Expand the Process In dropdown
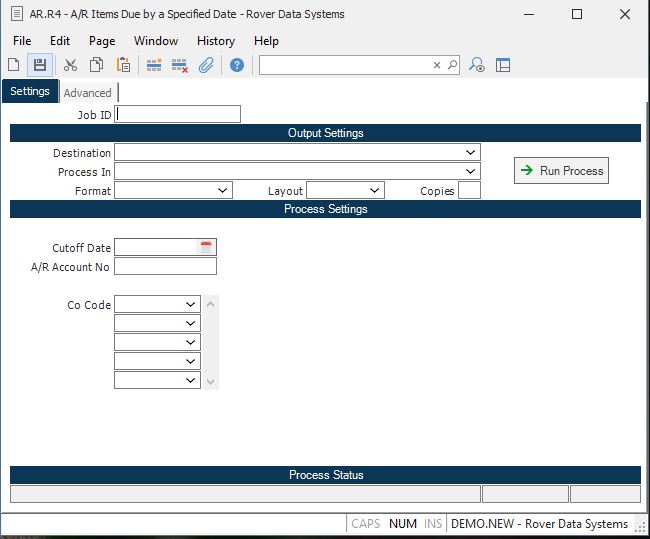The width and height of the screenshot is (650, 539). click(x=470, y=172)
